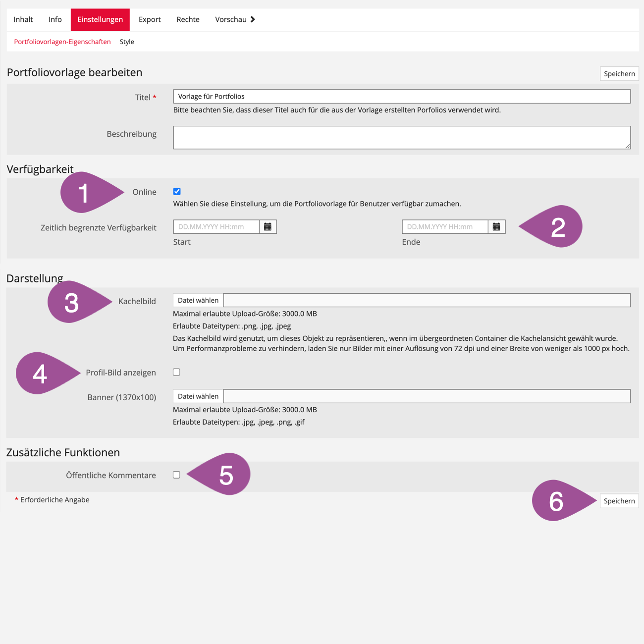Screen dimensions: 644x644
Task: Switch to the Inhalt tab
Action: click(23, 19)
